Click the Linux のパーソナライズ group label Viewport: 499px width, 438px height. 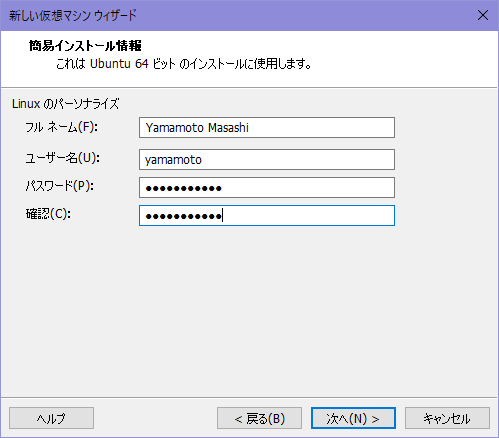point(66,104)
